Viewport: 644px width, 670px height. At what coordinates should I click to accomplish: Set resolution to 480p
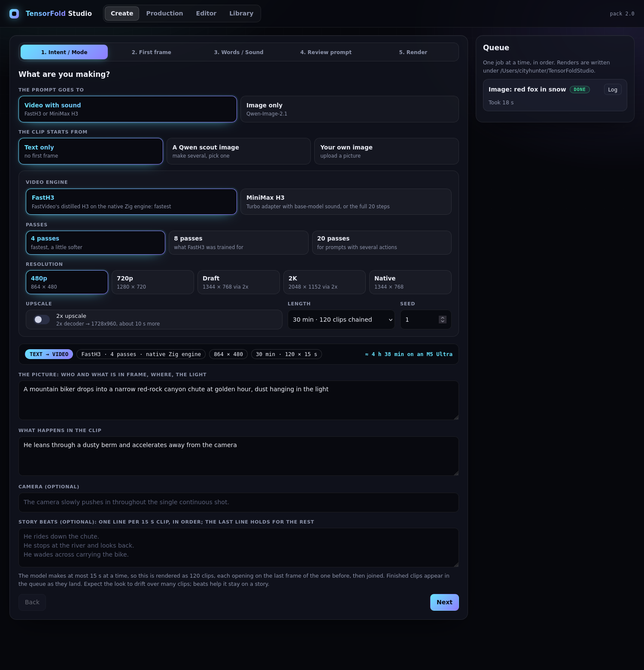[x=67, y=282]
